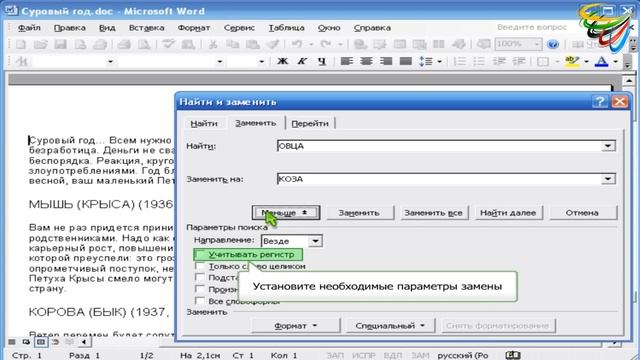Click the Найти далее button
640x360 pixels.
pos(508,213)
